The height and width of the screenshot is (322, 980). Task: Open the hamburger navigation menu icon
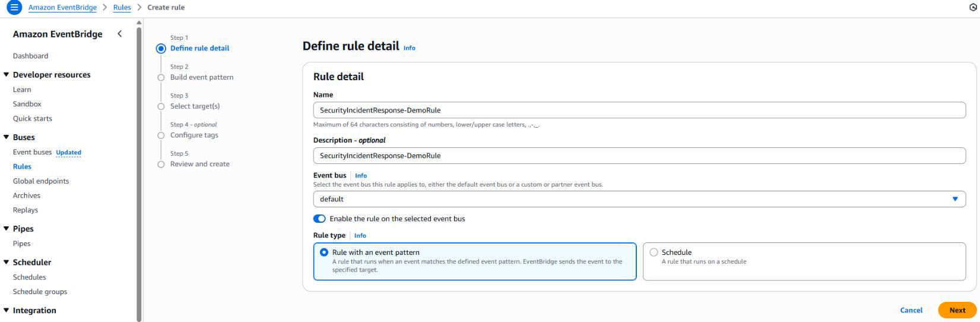[14, 8]
